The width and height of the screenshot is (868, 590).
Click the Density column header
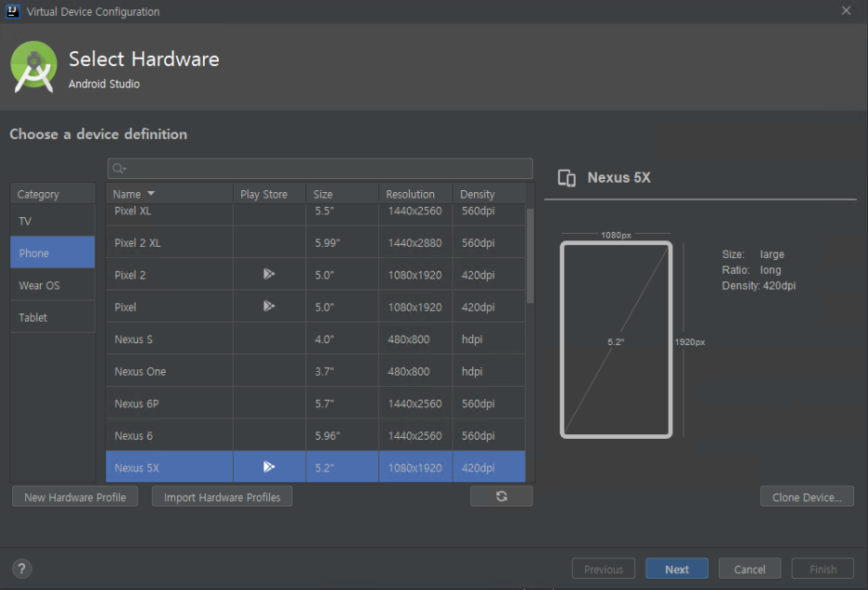pyautogui.click(x=490, y=194)
